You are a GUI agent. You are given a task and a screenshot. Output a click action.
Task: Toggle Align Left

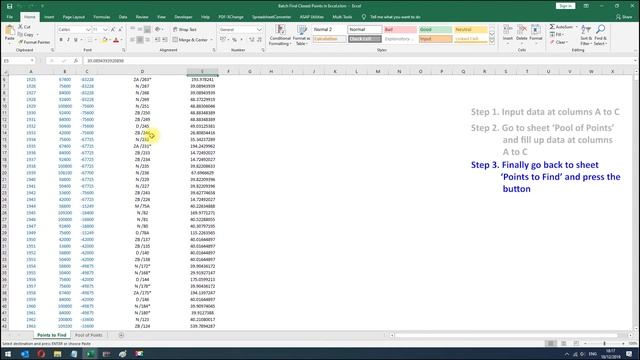pyautogui.click(x=133, y=40)
